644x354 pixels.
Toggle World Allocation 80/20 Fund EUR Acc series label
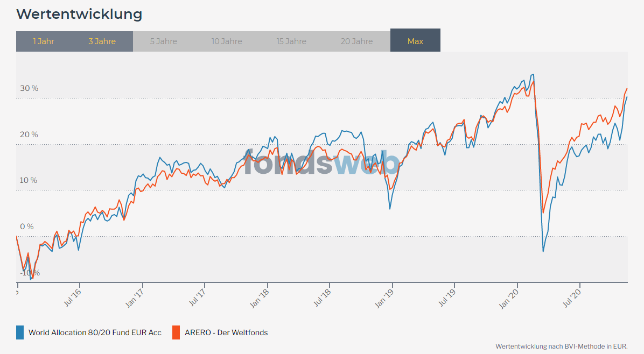tap(95, 332)
